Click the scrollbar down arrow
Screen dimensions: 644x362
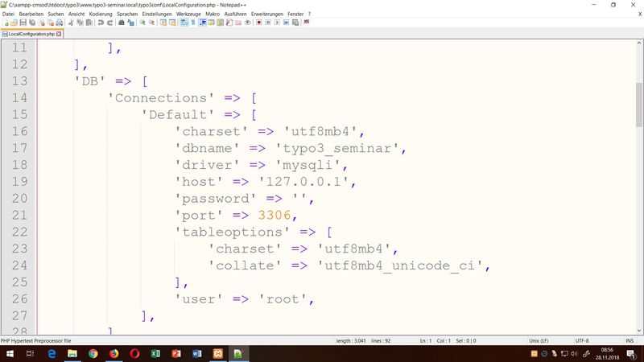(639, 331)
